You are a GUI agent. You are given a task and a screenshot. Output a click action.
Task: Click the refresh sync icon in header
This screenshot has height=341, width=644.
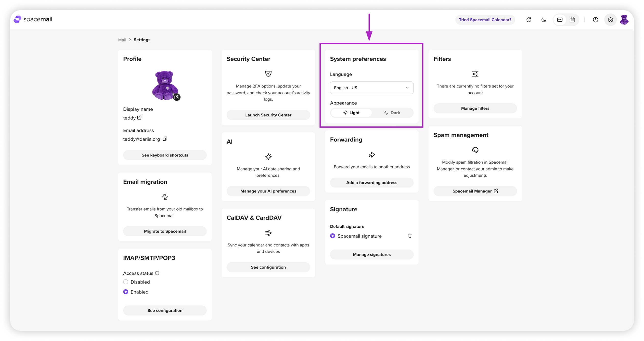pos(529,20)
